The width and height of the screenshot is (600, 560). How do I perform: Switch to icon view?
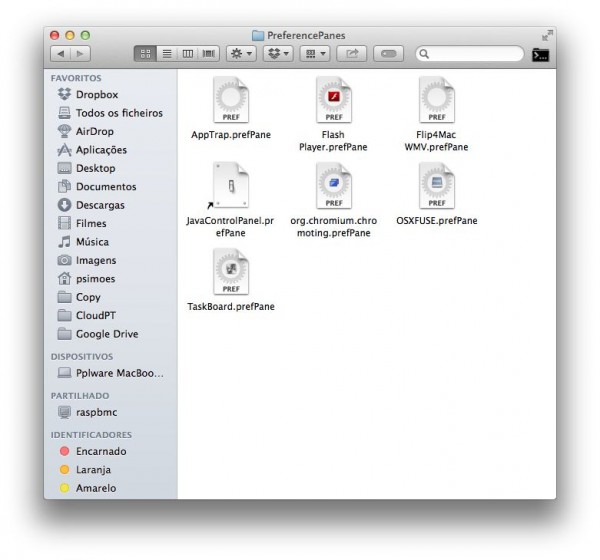click(x=145, y=54)
